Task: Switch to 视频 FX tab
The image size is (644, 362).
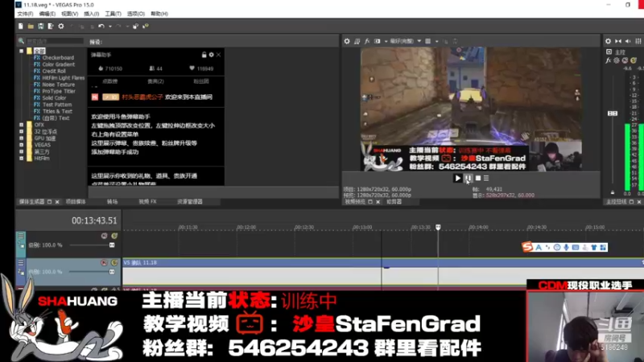Action: coord(147,202)
